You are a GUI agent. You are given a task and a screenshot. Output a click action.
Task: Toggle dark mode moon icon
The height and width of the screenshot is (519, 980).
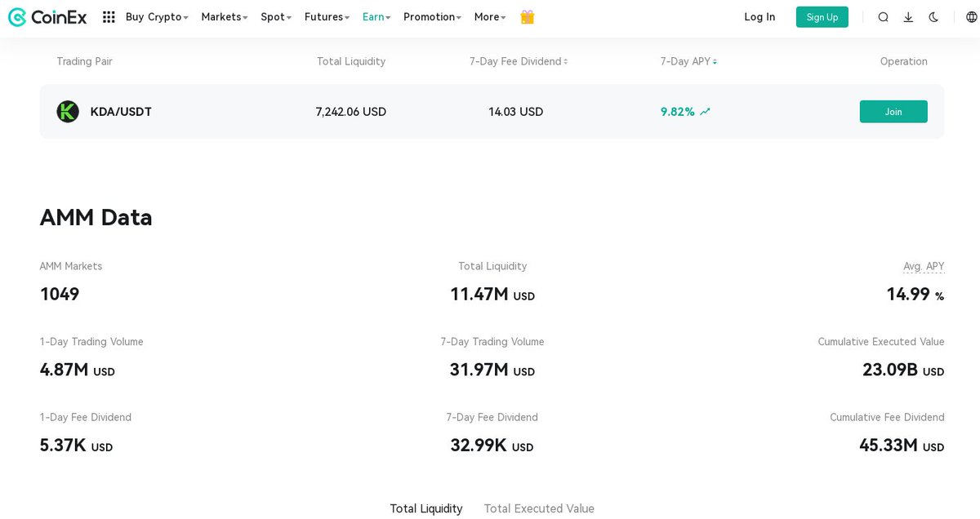pyautogui.click(x=933, y=17)
